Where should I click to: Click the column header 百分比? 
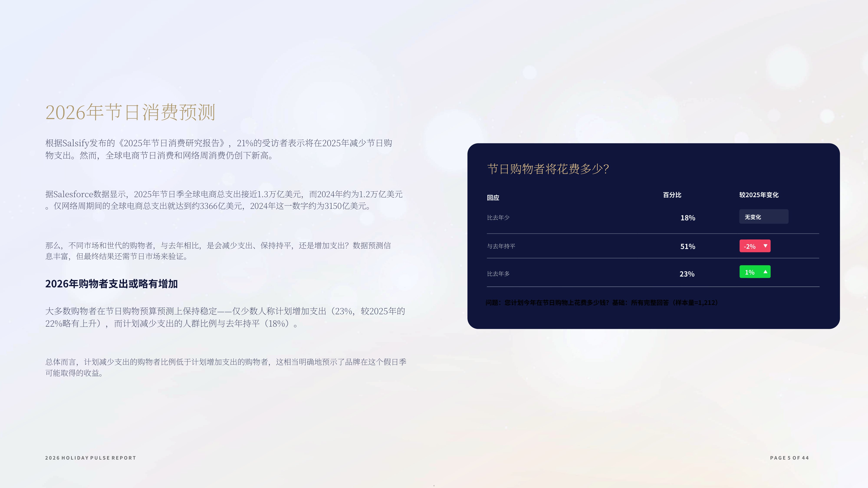click(672, 195)
